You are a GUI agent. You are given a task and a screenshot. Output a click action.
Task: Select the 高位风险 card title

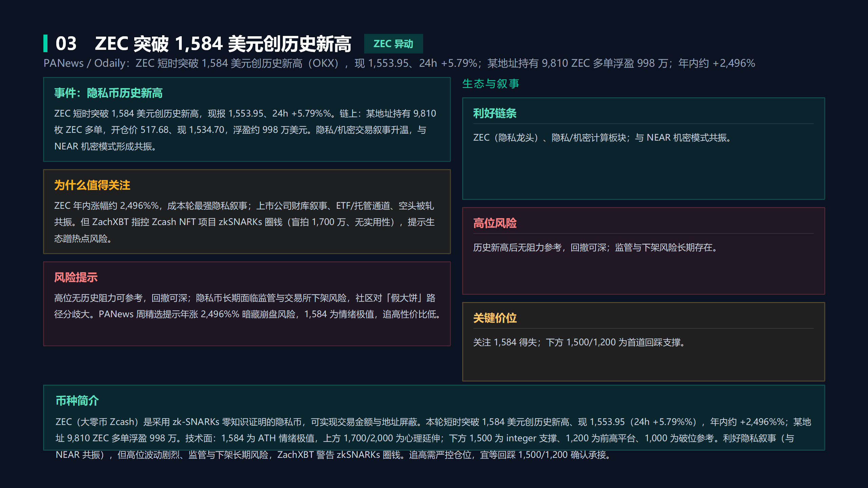click(x=495, y=223)
